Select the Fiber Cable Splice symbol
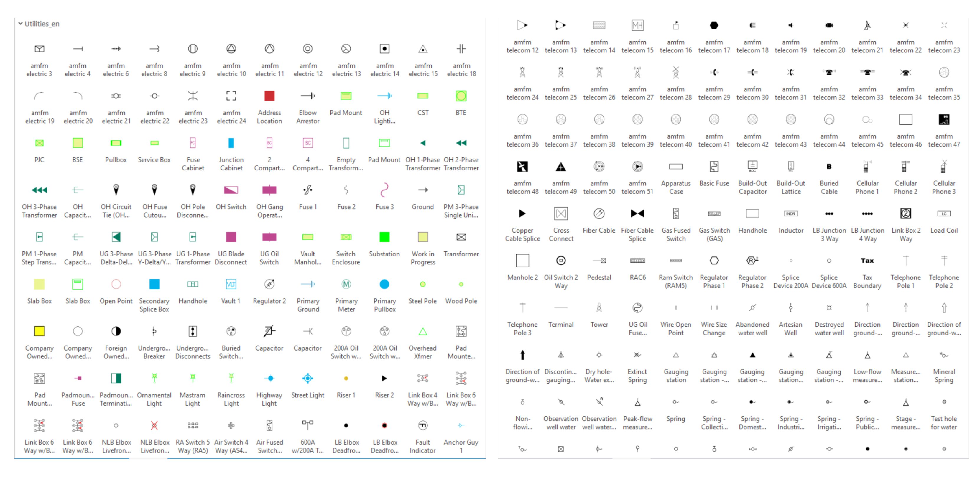This screenshot has height=477, width=980. click(637, 214)
